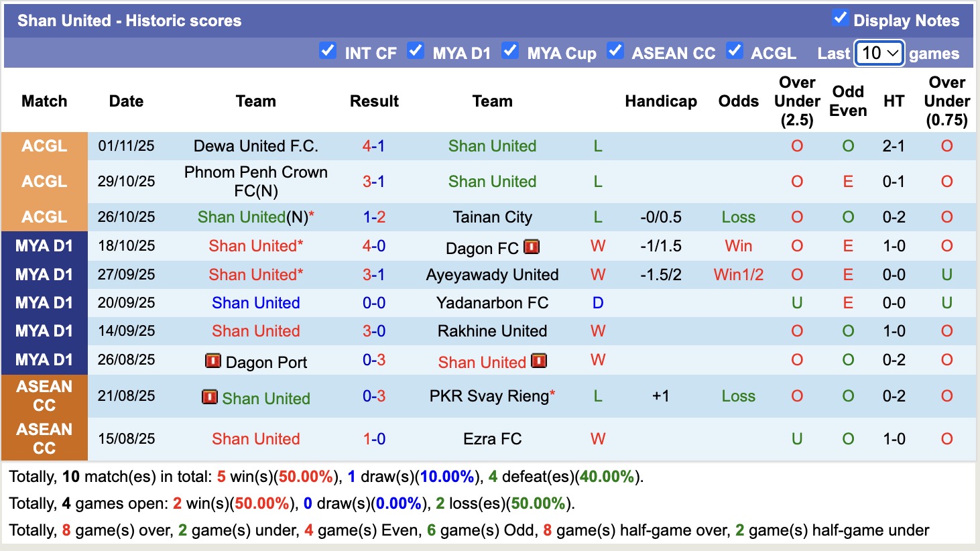Toggle the ASEAN CC filter checkbox
The width and height of the screenshot is (980, 551).
point(615,50)
